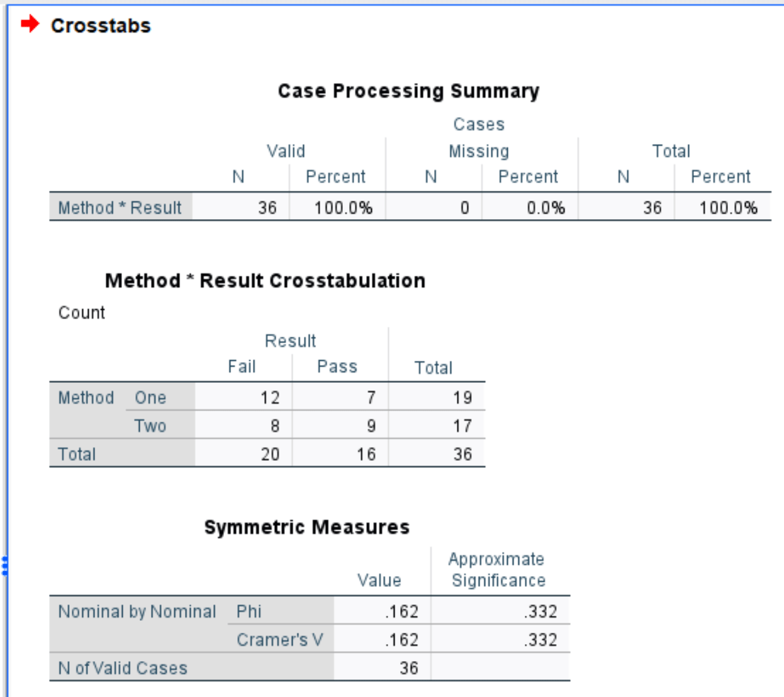This screenshot has height=697, width=784.
Task: Click the Result column group header
Action: click(x=290, y=341)
